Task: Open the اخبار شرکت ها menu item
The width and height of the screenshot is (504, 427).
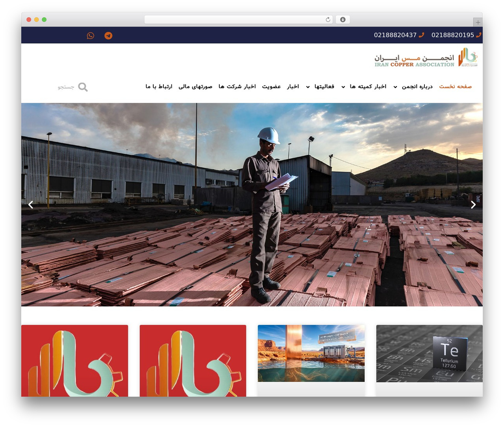Action: pyautogui.click(x=237, y=86)
